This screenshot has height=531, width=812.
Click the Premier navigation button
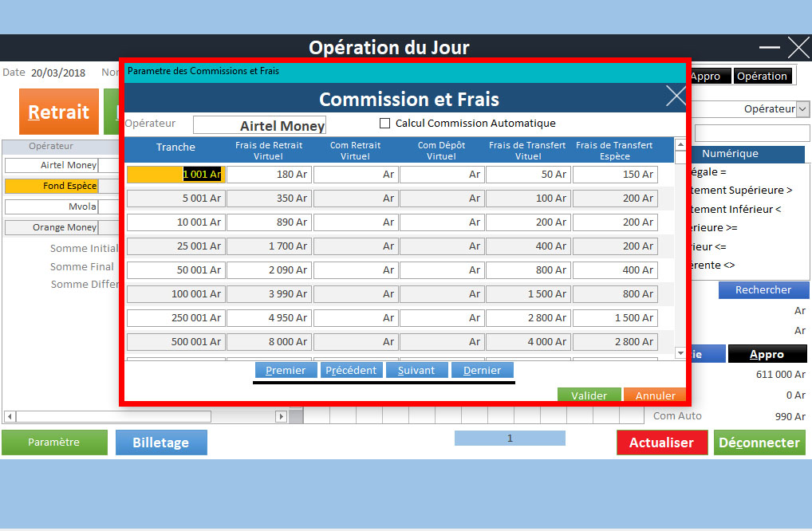286,371
